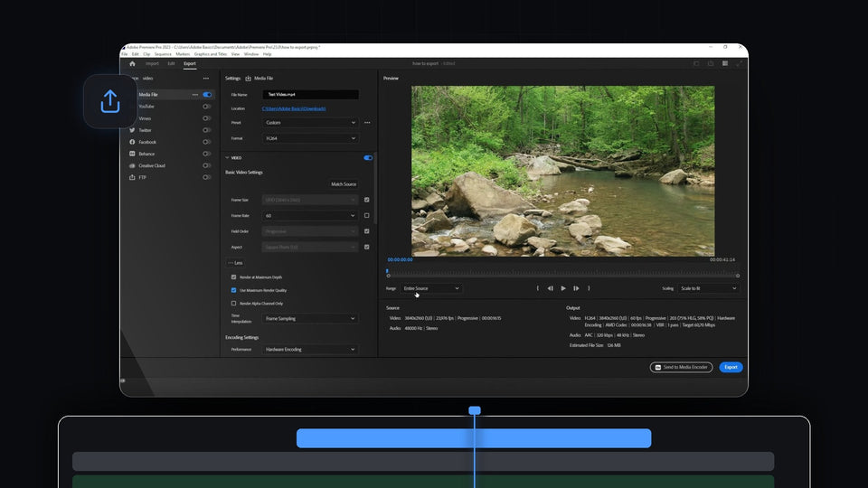Open Graphics and Titles menu
Viewport: 868px width, 488px height.
(x=211, y=54)
